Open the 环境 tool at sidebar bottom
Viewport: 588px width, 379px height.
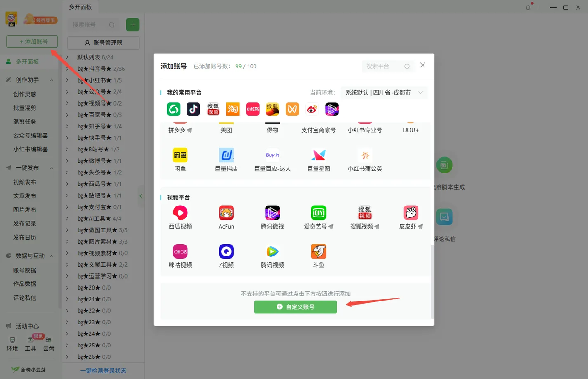point(12,344)
